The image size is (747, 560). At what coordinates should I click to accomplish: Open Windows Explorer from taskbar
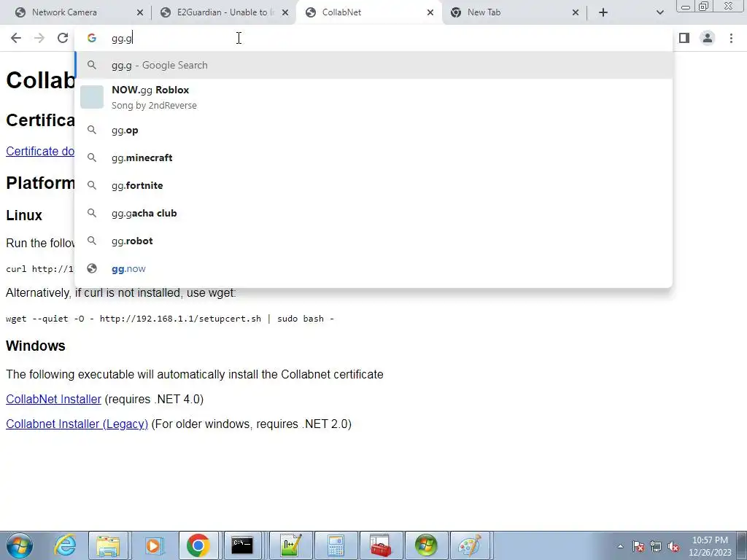click(x=108, y=545)
